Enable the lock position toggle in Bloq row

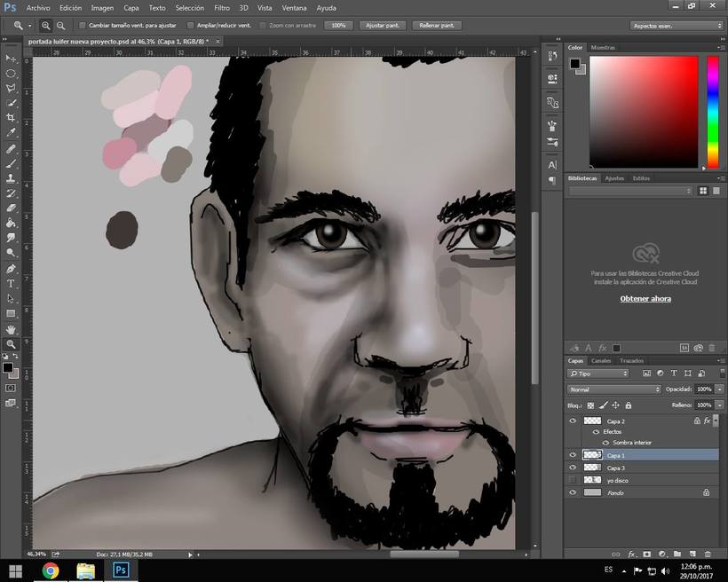pyautogui.click(x=616, y=404)
